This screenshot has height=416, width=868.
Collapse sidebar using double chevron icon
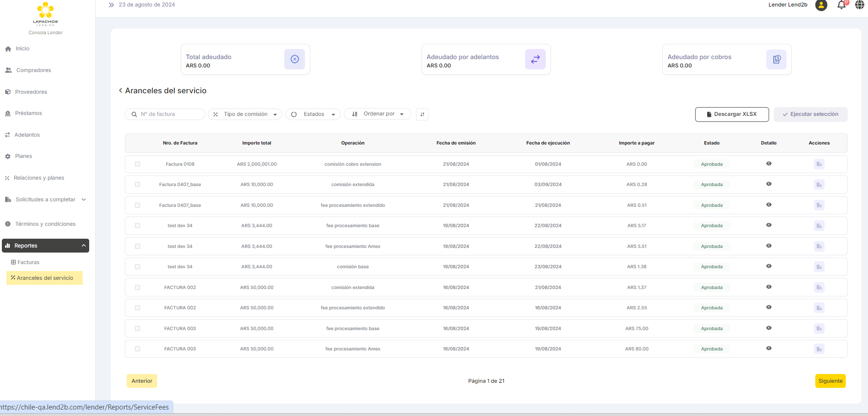tap(111, 5)
